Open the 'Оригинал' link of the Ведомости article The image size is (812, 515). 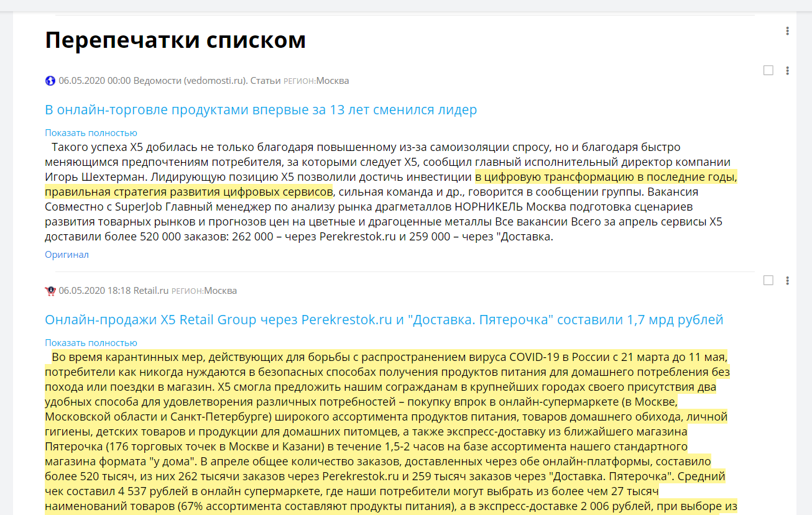pos(67,255)
